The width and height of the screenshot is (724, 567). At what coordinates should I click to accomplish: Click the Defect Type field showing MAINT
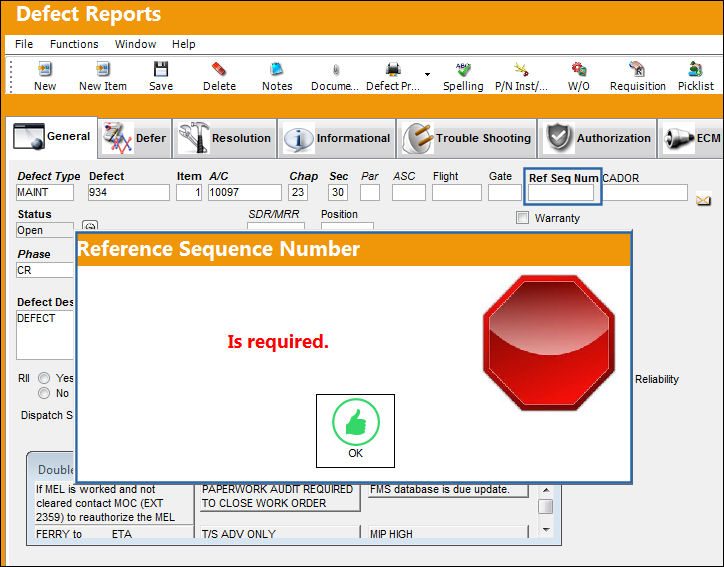[45, 193]
